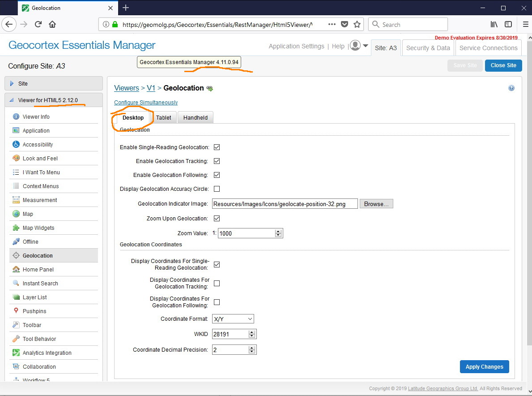Click the I Want To Menu list icon
Screen dimensions: 532x396
(16, 172)
